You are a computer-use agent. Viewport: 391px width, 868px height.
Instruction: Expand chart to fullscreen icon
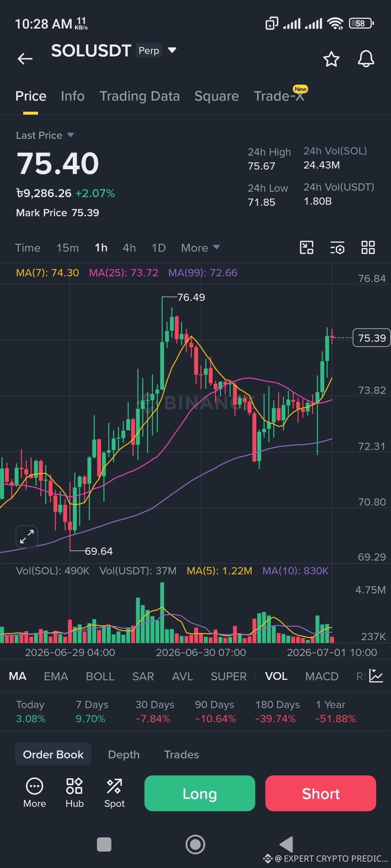click(x=27, y=536)
